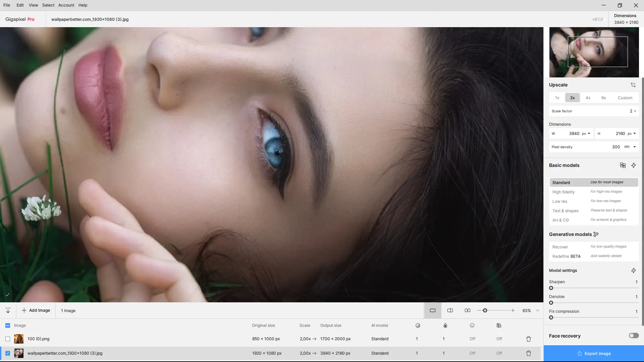644x362 pixels.
Task: Open the width unit px dropdown
Action: point(586,133)
